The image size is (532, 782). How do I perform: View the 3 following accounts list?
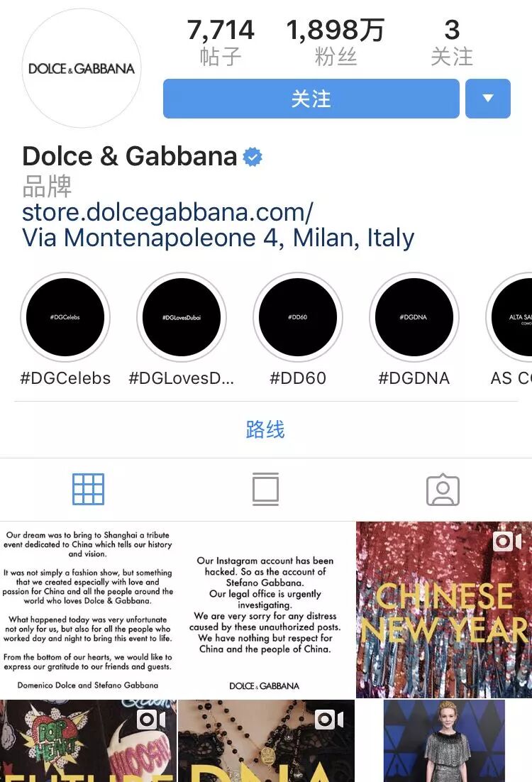point(452,43)
